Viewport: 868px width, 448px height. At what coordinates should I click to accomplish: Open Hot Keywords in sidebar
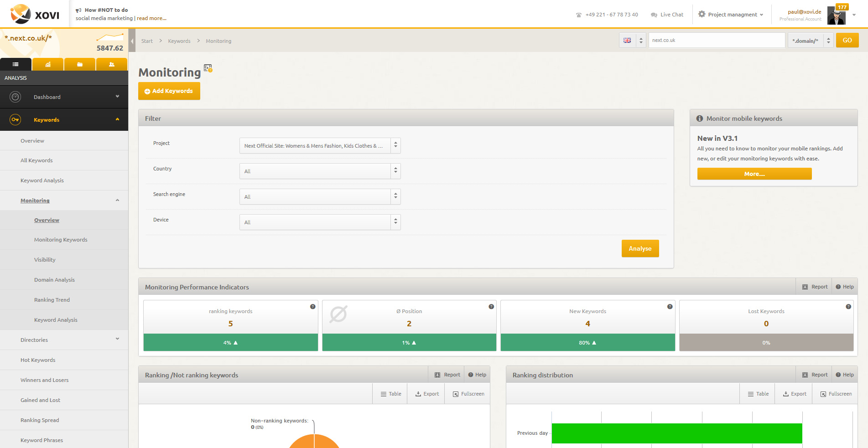coord(38,360)
